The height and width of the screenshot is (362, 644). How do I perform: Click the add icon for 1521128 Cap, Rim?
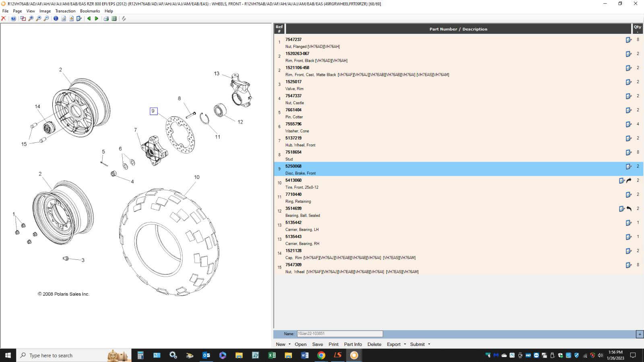629,251
